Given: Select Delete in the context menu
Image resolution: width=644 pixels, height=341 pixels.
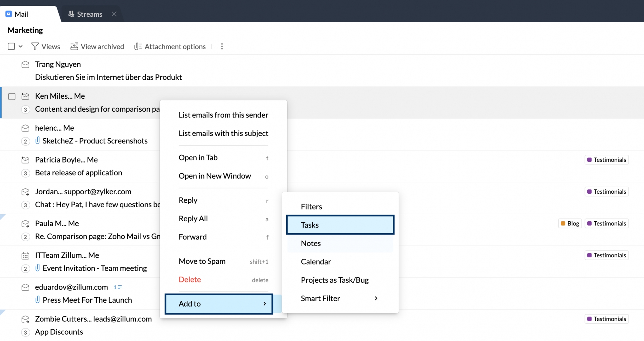Looking at the screenshot, I should [190, 280].
